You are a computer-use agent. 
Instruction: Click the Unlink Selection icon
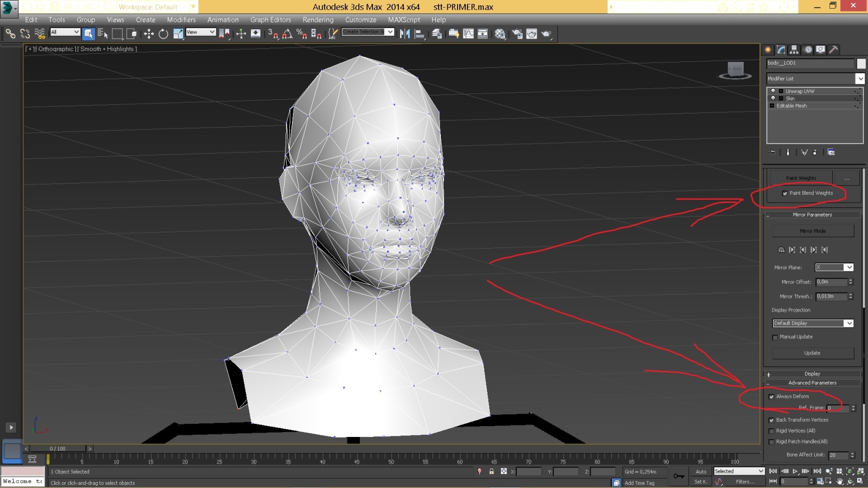[25, 34]
